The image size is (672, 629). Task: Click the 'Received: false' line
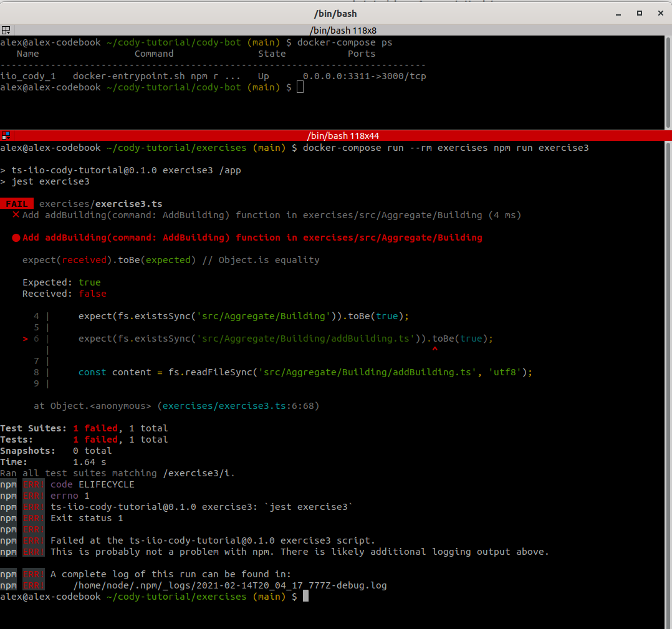coord(64,294)
